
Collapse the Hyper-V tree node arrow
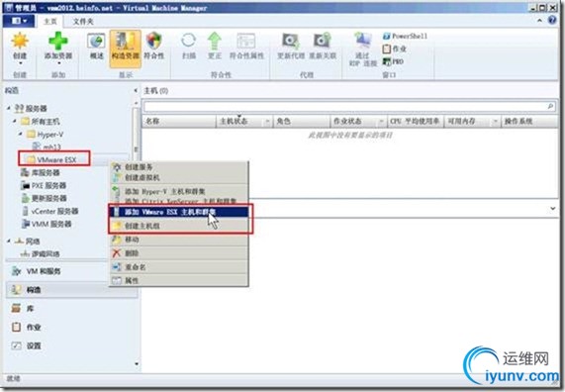coord(21,134)
